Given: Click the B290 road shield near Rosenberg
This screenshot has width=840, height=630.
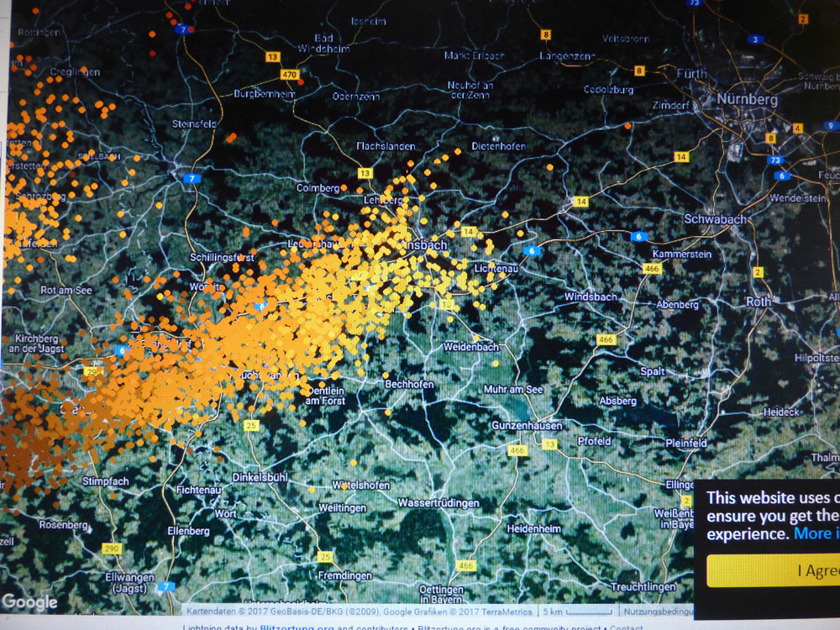Looking at the screenshot, I should [x=108, y=549].
